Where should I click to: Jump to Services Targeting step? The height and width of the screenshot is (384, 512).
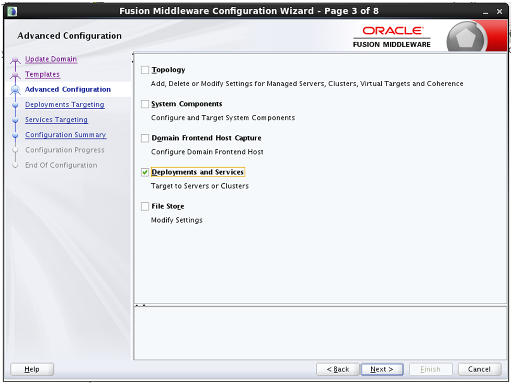(56, 120)
